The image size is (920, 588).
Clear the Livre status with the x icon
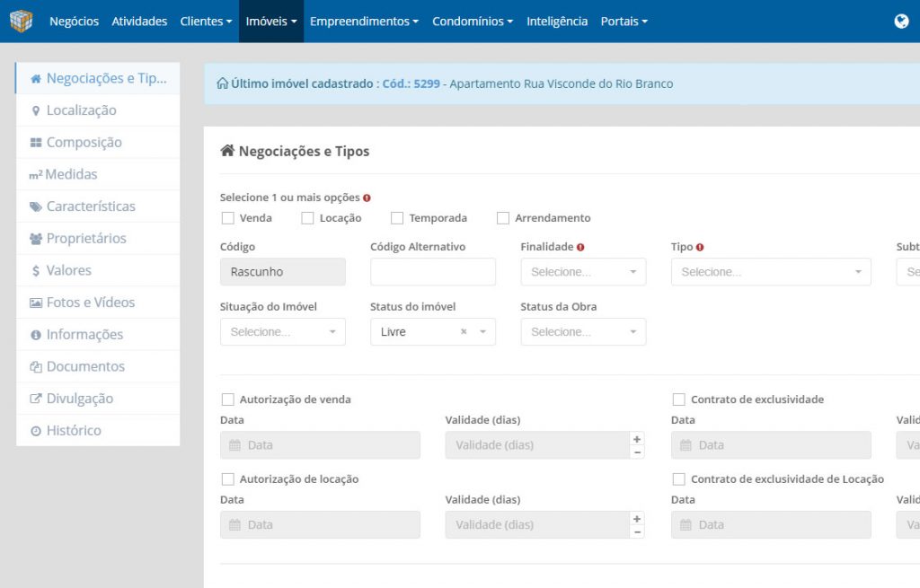pos(464,332)
